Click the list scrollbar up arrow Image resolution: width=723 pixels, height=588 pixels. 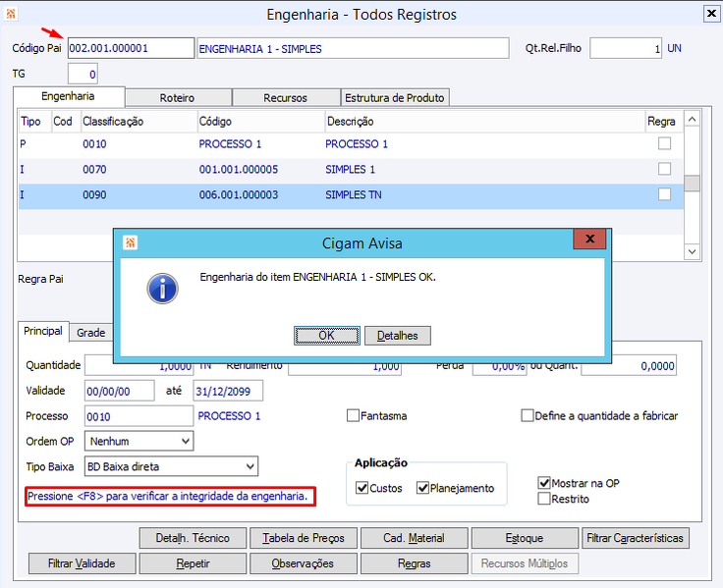692,120
